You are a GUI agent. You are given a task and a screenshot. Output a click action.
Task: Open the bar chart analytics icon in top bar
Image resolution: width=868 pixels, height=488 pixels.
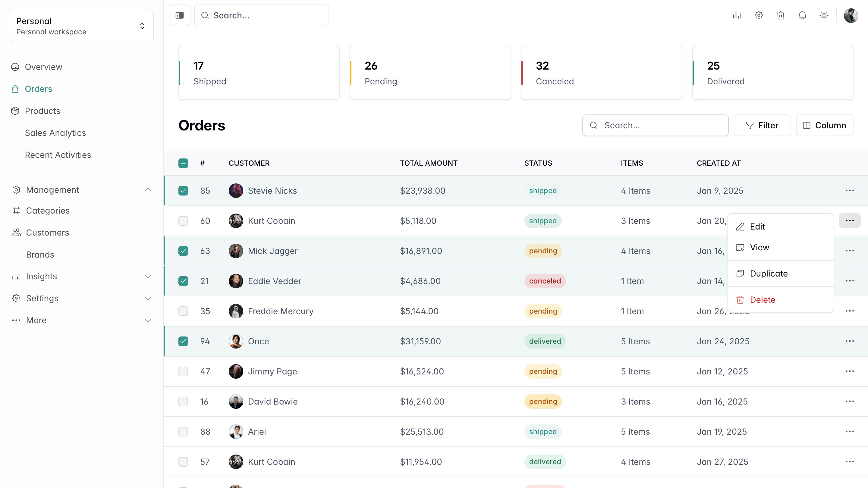[x=737, y=15]
